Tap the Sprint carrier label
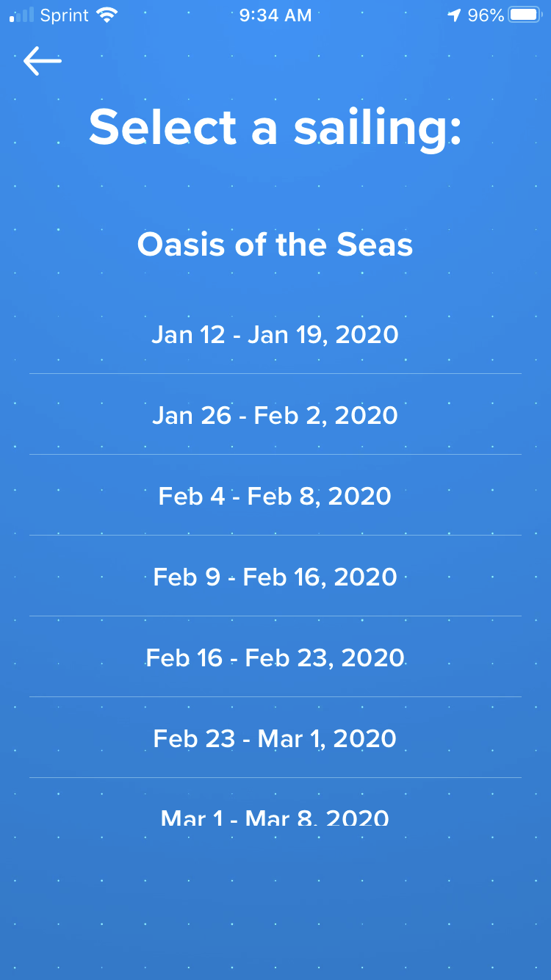551x980 pixels. pyautogui.click(x=65, y=15)
